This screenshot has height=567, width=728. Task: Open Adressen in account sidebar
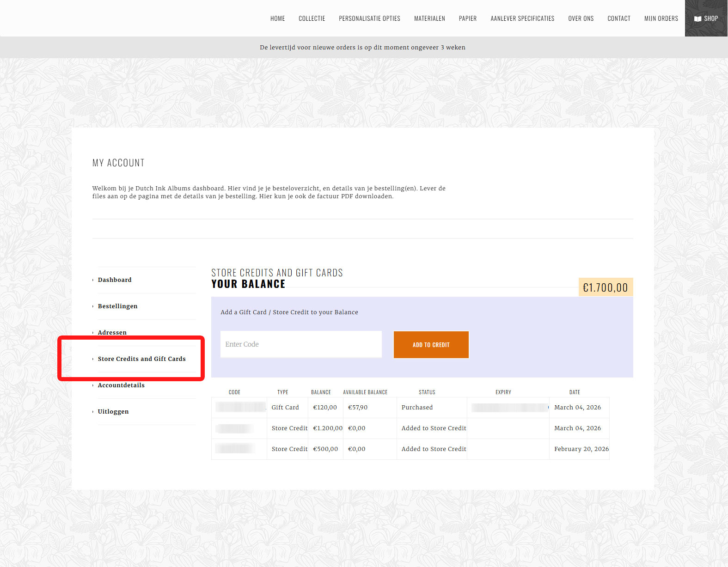[x=112, y=332]
